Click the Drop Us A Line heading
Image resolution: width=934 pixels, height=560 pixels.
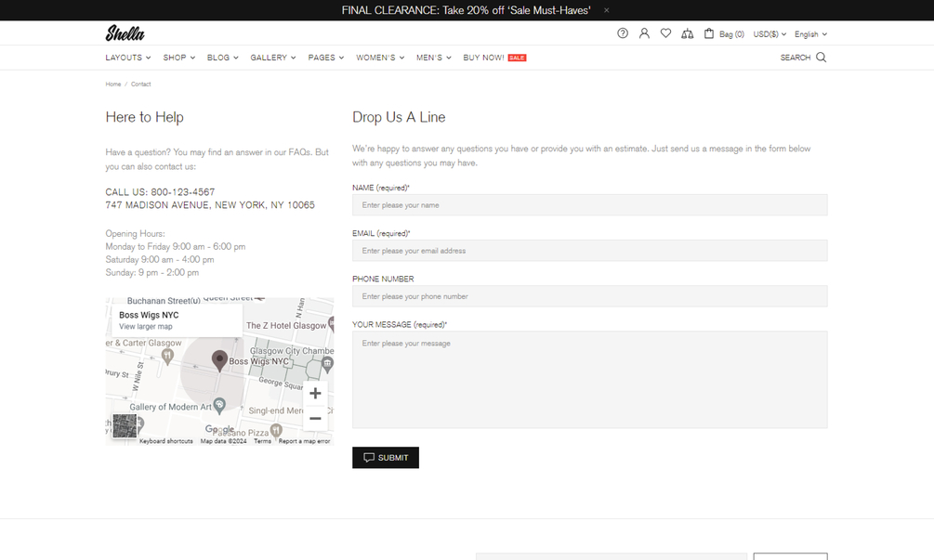pos(399,117)
